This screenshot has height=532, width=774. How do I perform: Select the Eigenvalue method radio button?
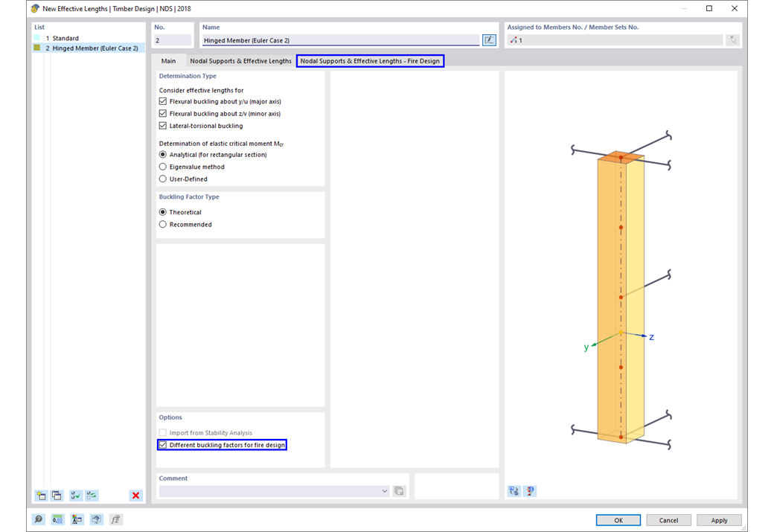(x=162, y=166)
